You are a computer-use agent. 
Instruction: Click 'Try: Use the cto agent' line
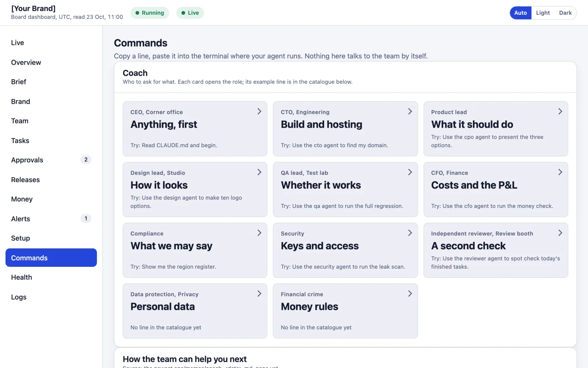334,145
